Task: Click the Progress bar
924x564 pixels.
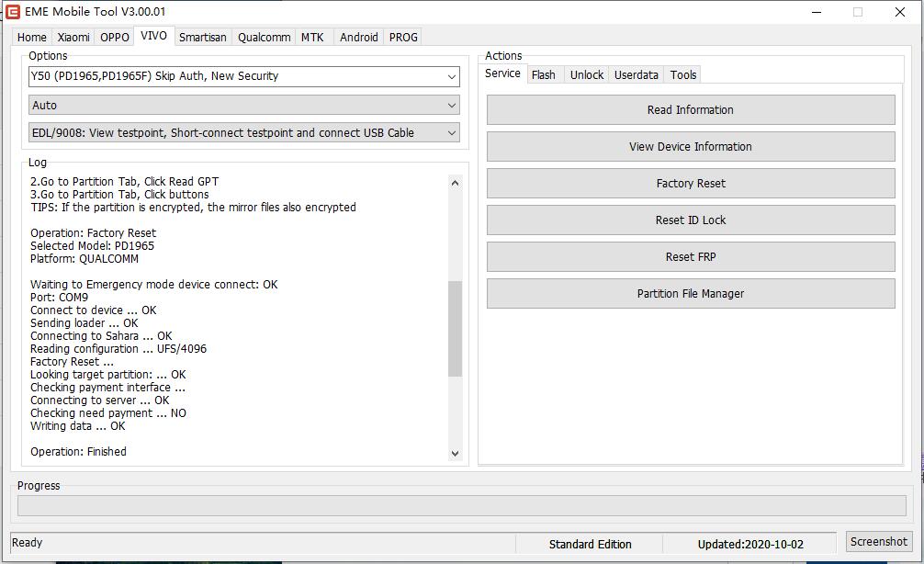Action: pos(461,505)
